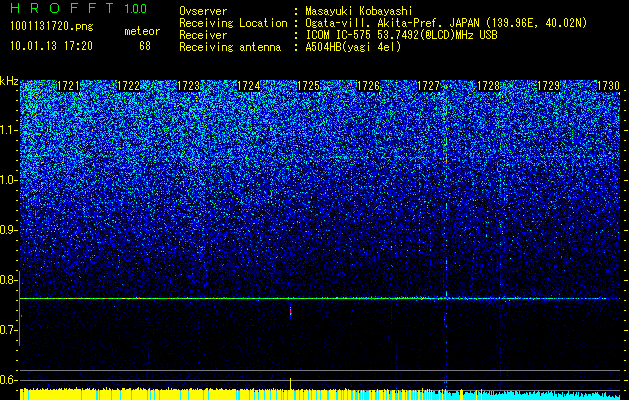Screen dimensions: 629x400
Task: Click the tall yellow spike in the level graph
Action: pyautogui.click(x=290, y=383)
